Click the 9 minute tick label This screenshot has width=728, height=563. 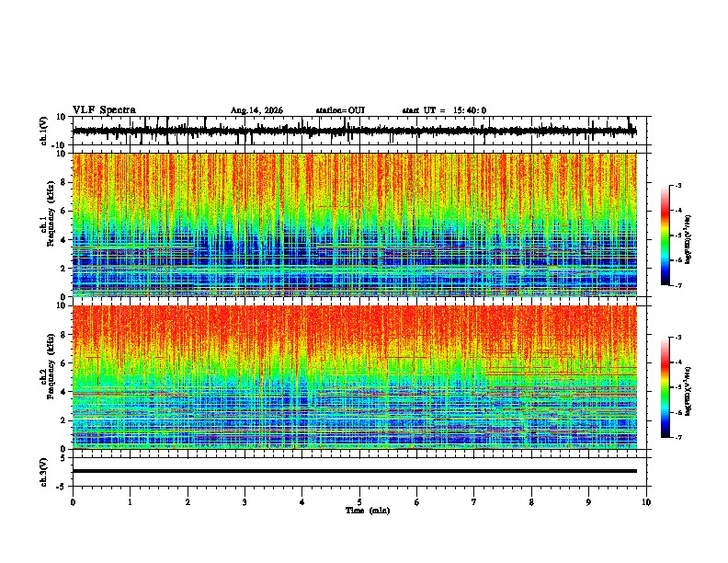click(x=588, y=502)
